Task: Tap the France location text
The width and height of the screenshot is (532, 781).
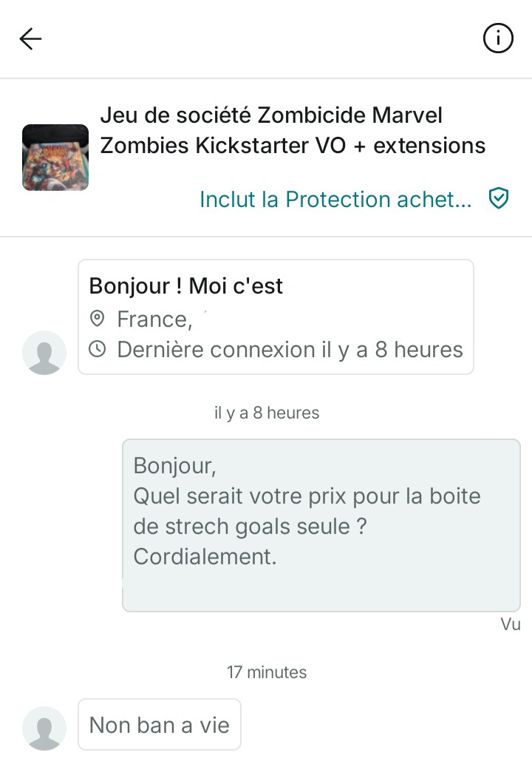Action: coord(154,319)
